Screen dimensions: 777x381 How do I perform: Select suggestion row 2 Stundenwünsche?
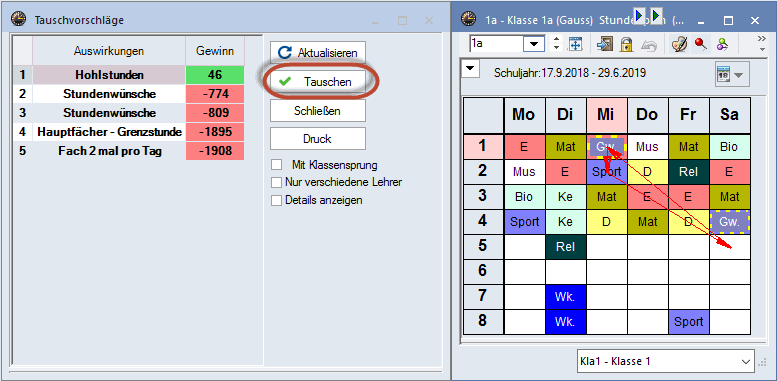click(x=129, y=94)
